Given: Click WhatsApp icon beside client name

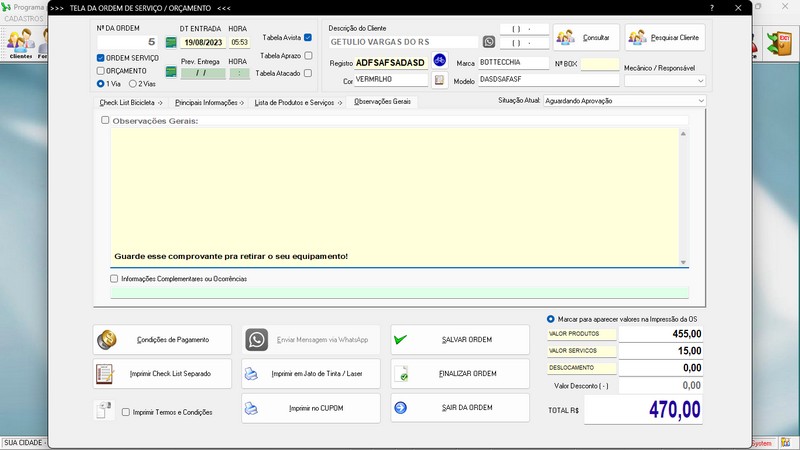Looking at the screenshot, I should 489,42.
